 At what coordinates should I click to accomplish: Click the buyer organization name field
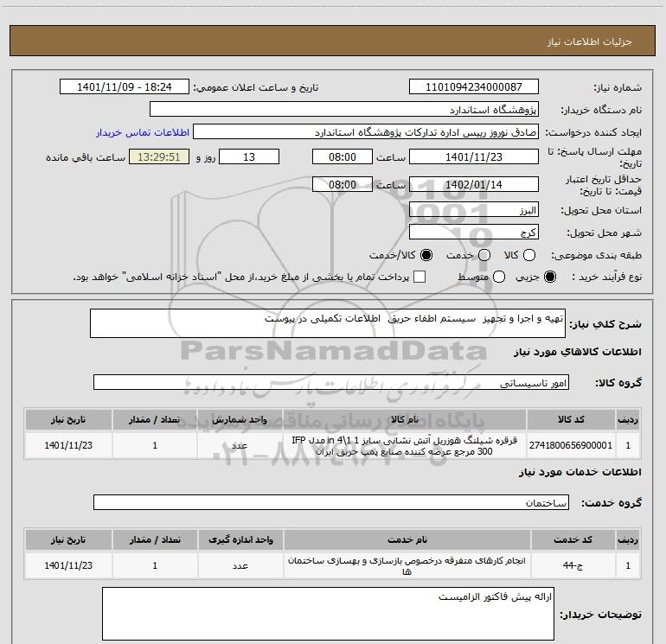pos(344,109)
